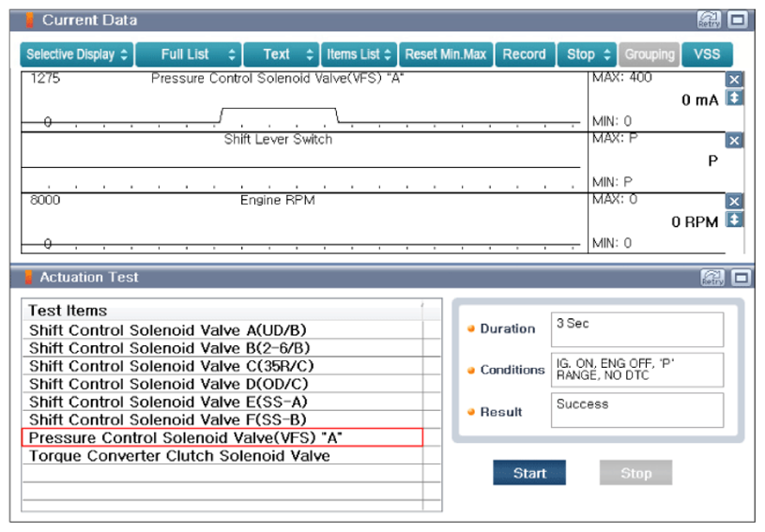Close the Pressure Control Solenoid graph

(x=734, y=80)
